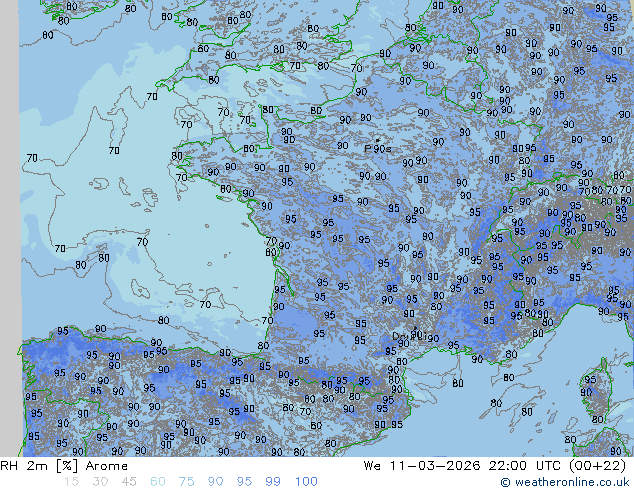634x490 pixels.
Task: Click the legend value 99
Action: point(273,482)
